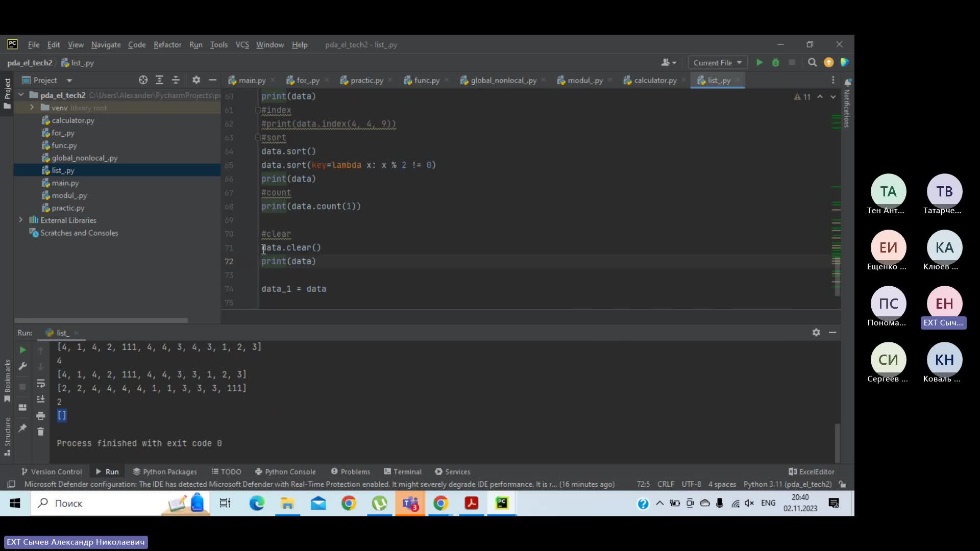The image size is (980, 551).
Task: Open ExcelEditor tool window
Action: 811,472
